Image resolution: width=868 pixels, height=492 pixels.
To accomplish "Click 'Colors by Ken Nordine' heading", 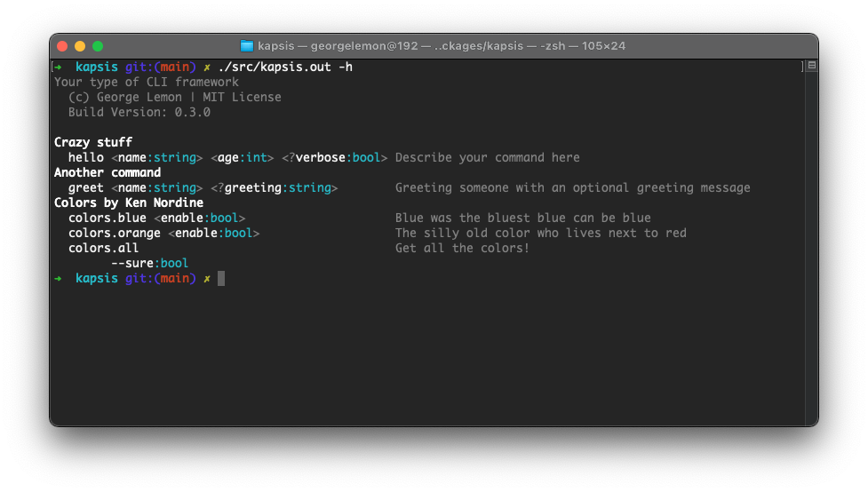I will tap(129, 203).
